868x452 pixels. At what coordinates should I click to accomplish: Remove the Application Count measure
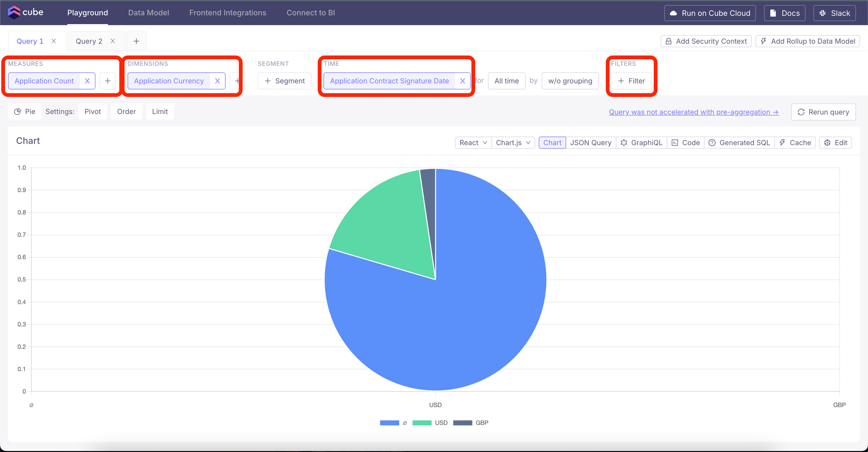(87, 81)
